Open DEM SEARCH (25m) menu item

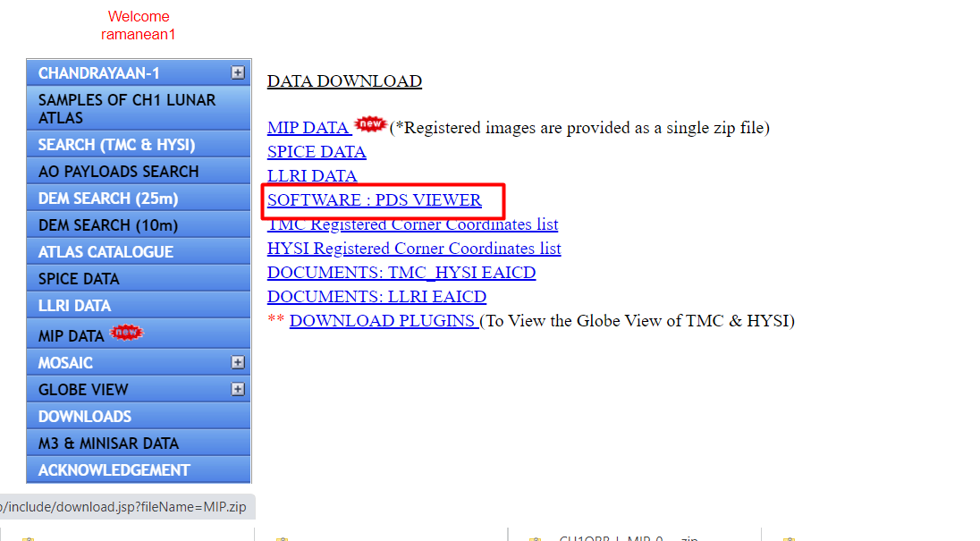point(139,198)
